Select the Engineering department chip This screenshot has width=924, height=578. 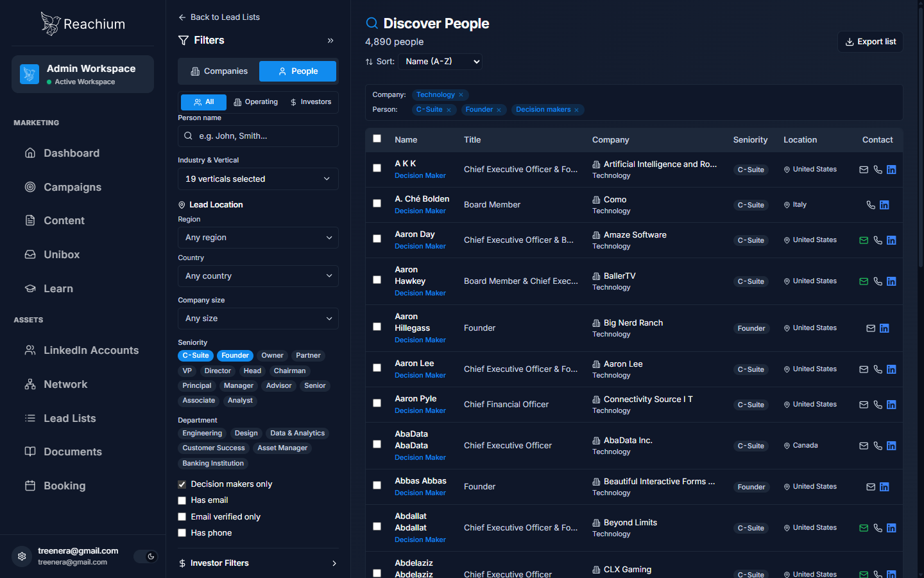point(202,433)
